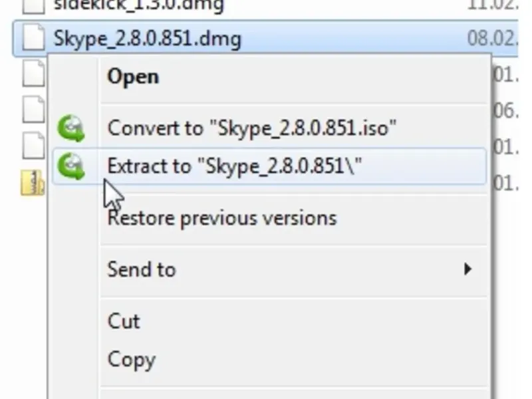532x399 pixels.
Task: Click the 11.02 date of the sidekick file
Action: 492,7
